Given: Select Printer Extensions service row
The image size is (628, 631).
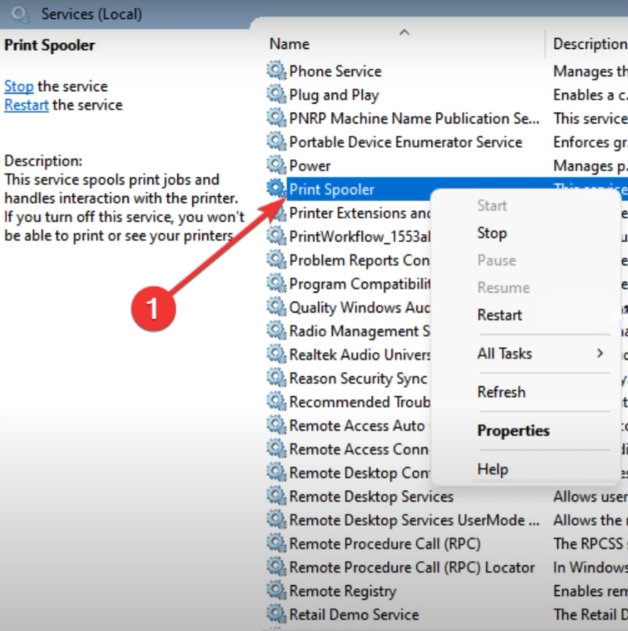Looking at the screenshot, I should click(359, 213).
